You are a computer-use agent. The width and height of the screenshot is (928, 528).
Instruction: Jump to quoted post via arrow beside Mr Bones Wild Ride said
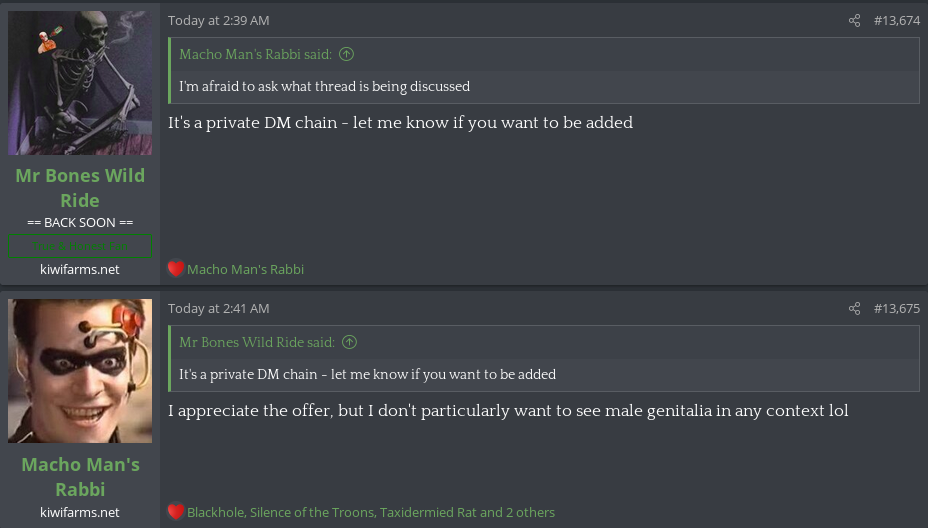point(349,342)
